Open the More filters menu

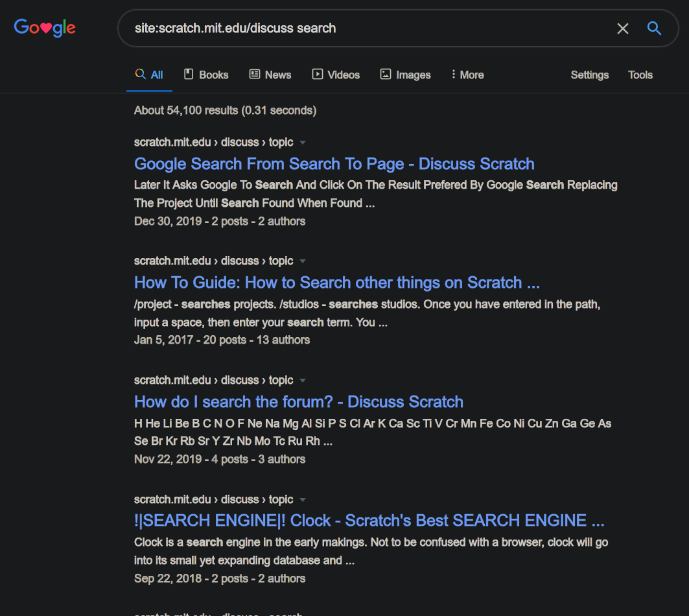[467, 75]
